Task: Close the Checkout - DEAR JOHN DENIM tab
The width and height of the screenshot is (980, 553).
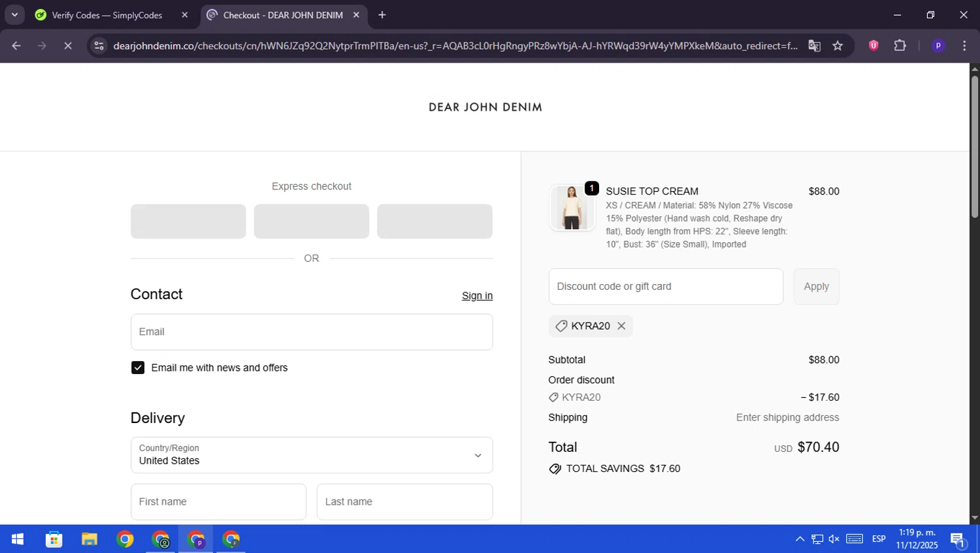Action: [x=356, y=15]
